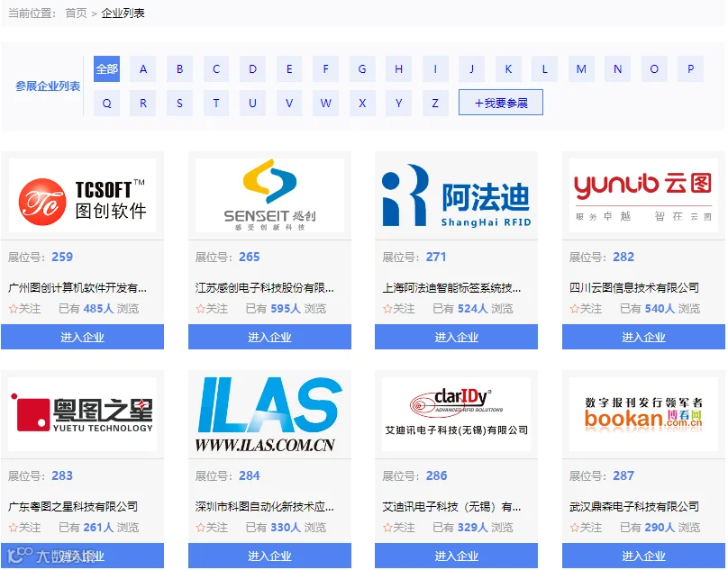The image size is (728, 570).
Task: Choose letter Q filter
Action: pos(106,103)
